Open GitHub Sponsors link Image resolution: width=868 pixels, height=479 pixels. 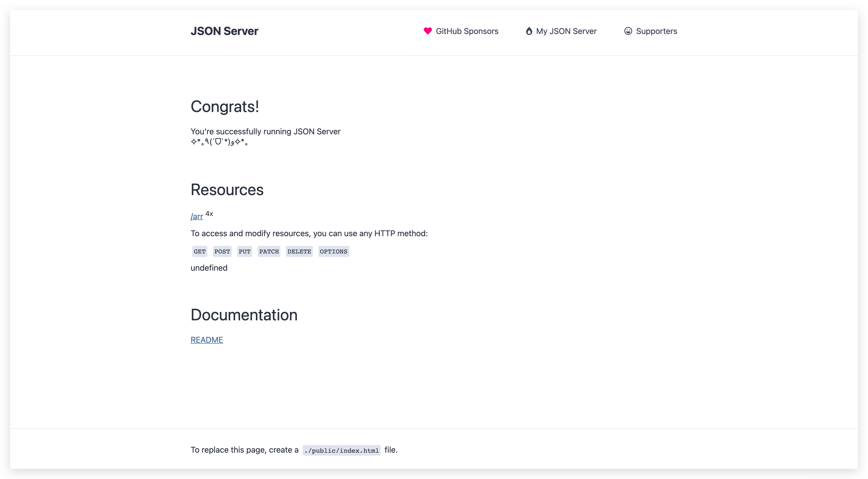tap(467, 31)
